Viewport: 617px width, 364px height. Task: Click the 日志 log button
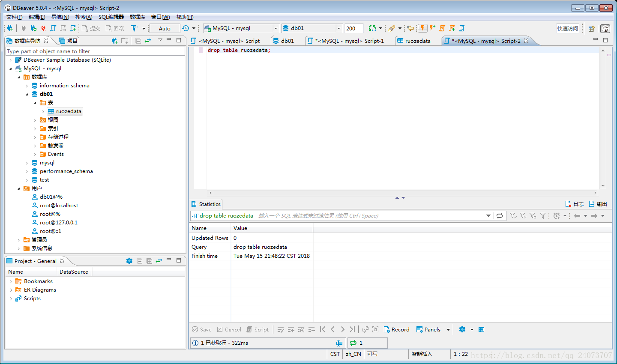pyautogui.click(x=575, y=204)
